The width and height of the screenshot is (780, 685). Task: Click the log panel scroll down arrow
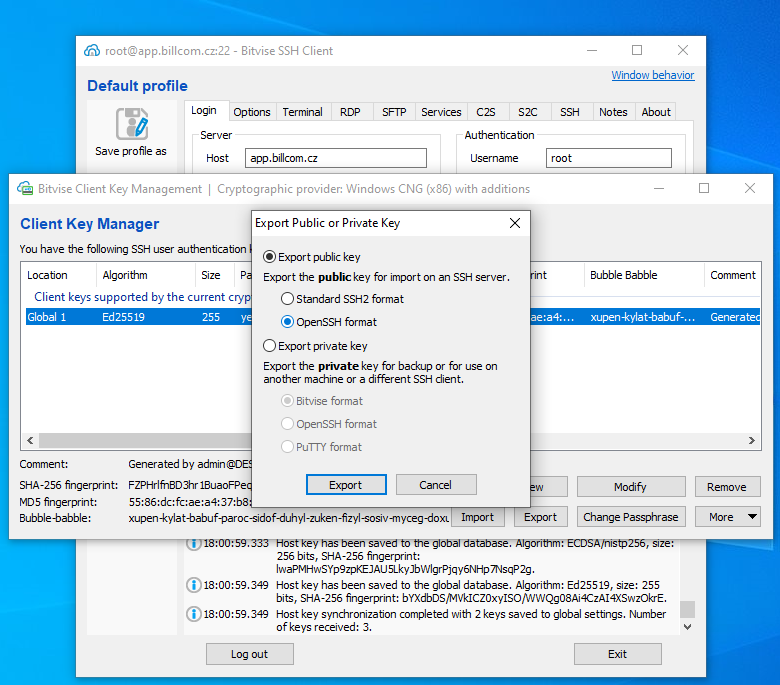coord(686,626)
